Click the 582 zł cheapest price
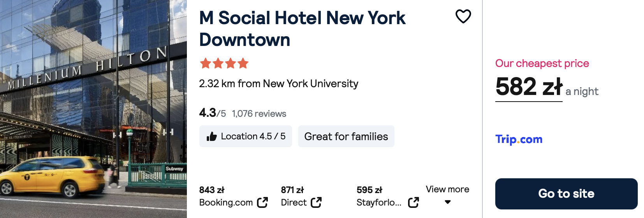This screenshot has height=218, width=644. click(x=529, y=86)
